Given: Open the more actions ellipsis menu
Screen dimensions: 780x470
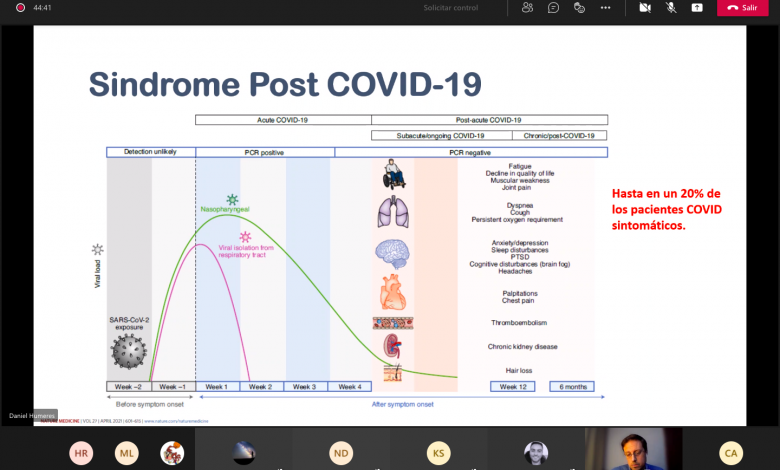Looking at the screenshot, I should tap(607, 8).
